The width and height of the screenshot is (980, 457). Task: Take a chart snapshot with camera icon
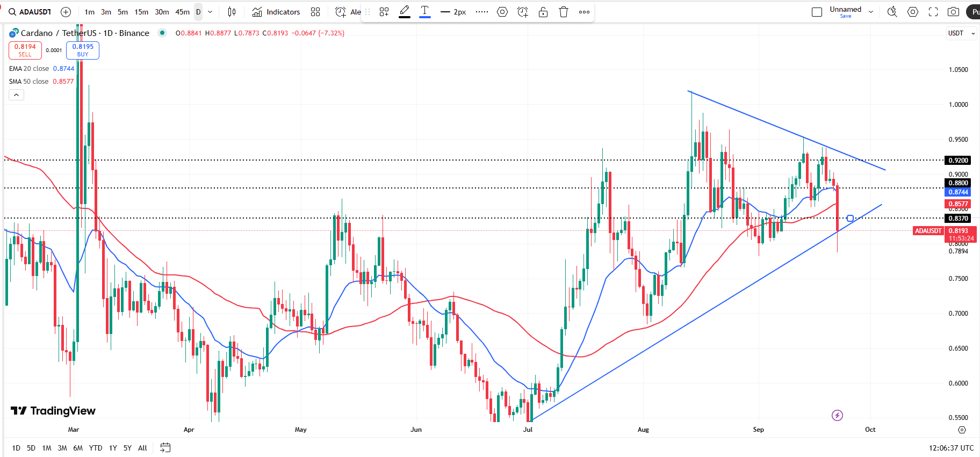pyautogui.click(x=953, y=12)
